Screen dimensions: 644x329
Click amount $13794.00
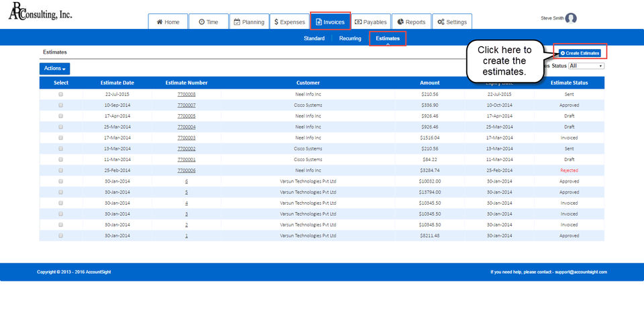click(x=429, y=192)
